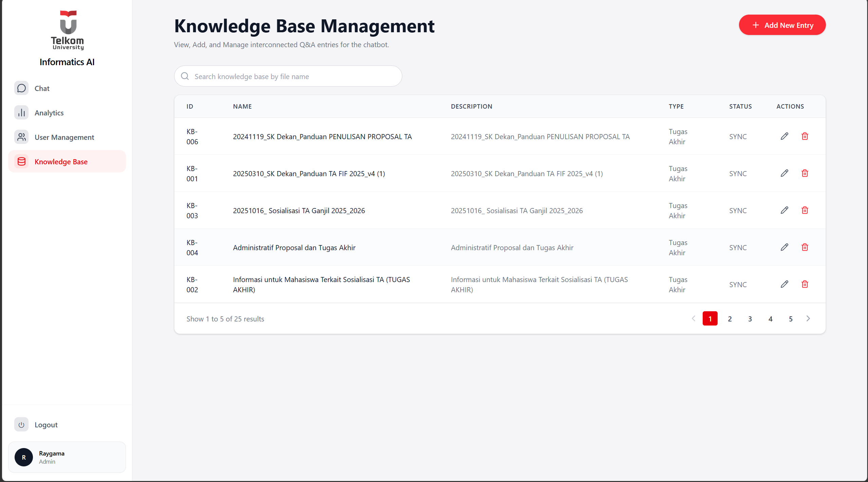Edit entry KB-003 with pencil icon

(x=784, y=210)
